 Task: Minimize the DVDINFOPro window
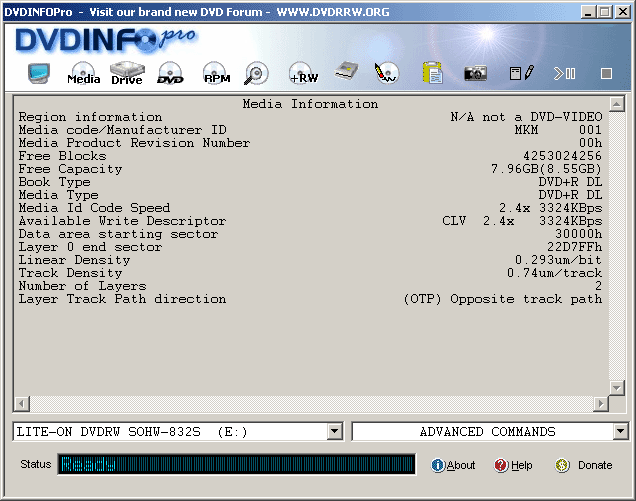(588, 12)
